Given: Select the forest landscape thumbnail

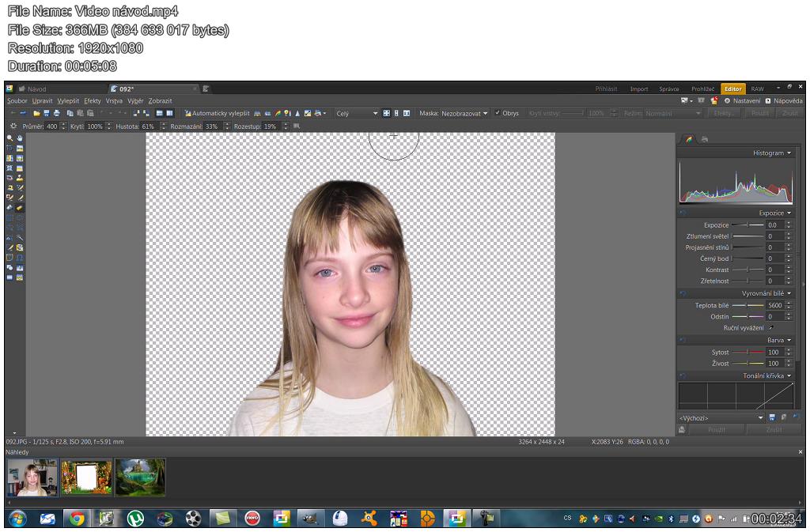Looking at the screenshot, I should click(x=140, y=477).
